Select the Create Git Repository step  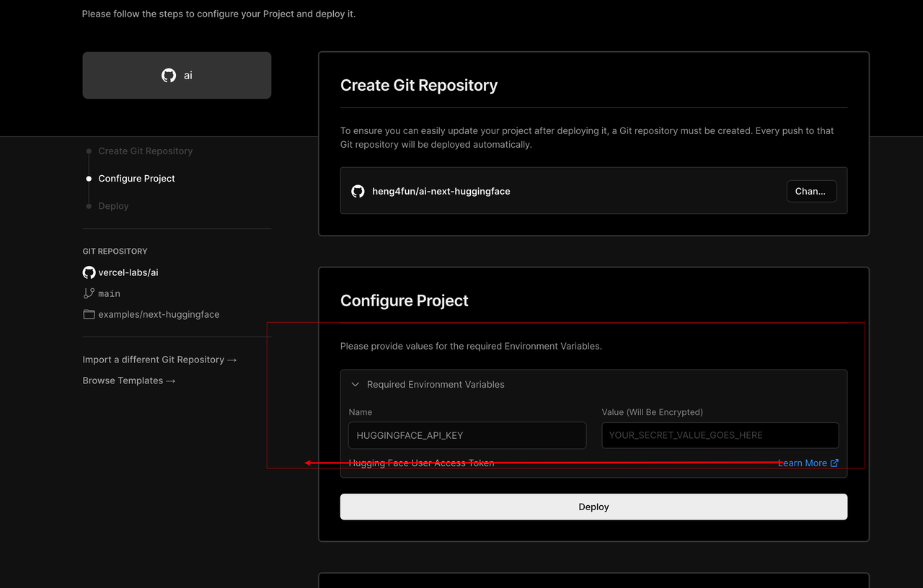(x=145, y=151)
